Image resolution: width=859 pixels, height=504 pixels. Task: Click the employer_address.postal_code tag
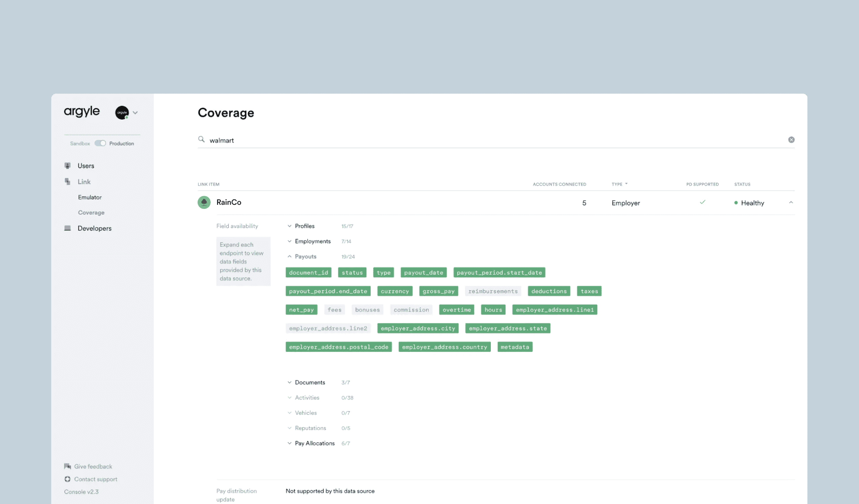(339, 347)
